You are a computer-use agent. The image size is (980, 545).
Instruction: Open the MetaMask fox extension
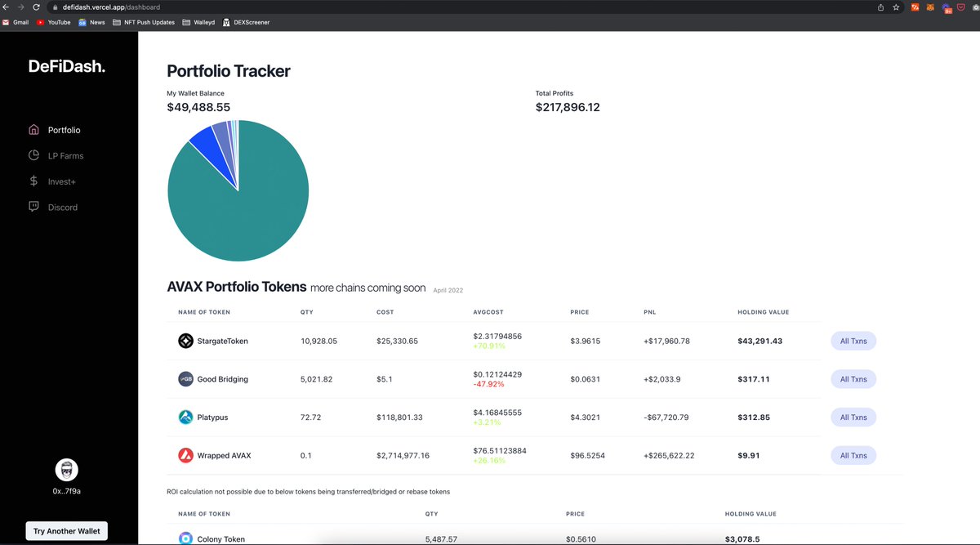929,7
